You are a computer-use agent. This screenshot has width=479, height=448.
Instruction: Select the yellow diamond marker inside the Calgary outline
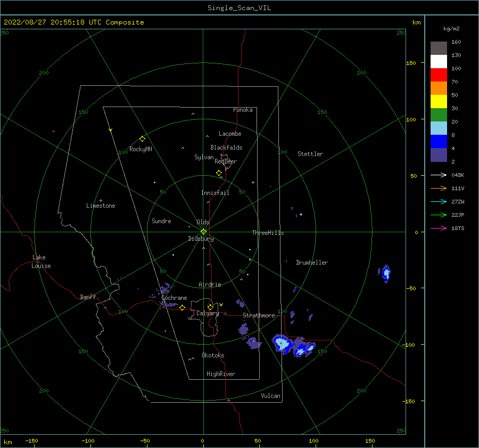tap(210, 307)
